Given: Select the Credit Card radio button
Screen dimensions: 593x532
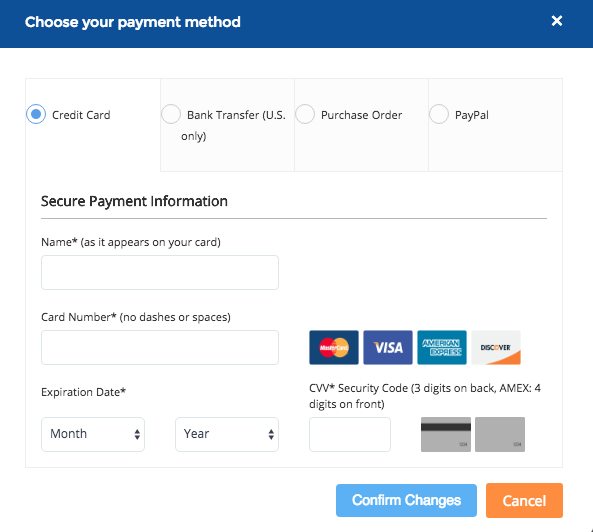Looking at the screenshot, I should [x=36, y=114].
